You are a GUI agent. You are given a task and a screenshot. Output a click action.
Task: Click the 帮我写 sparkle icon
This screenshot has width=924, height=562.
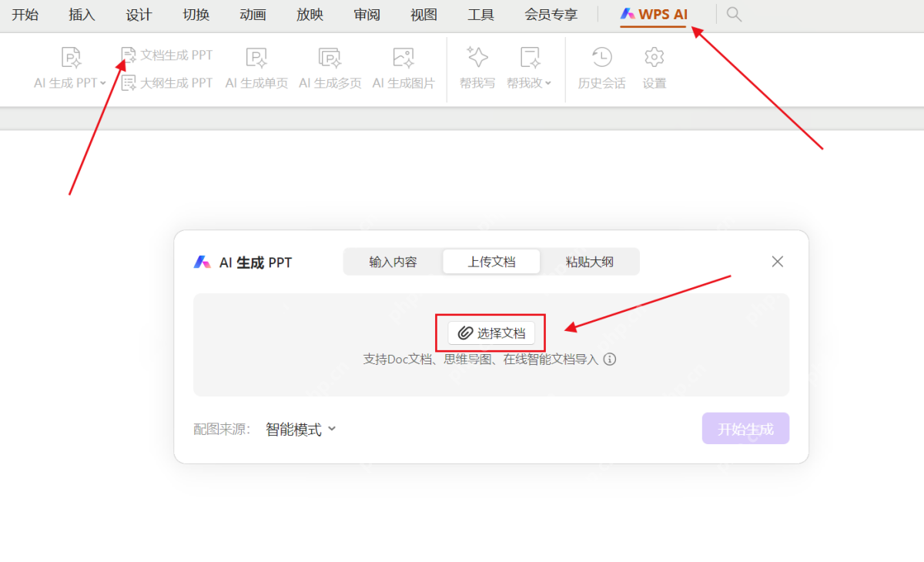tap(477, 57)
